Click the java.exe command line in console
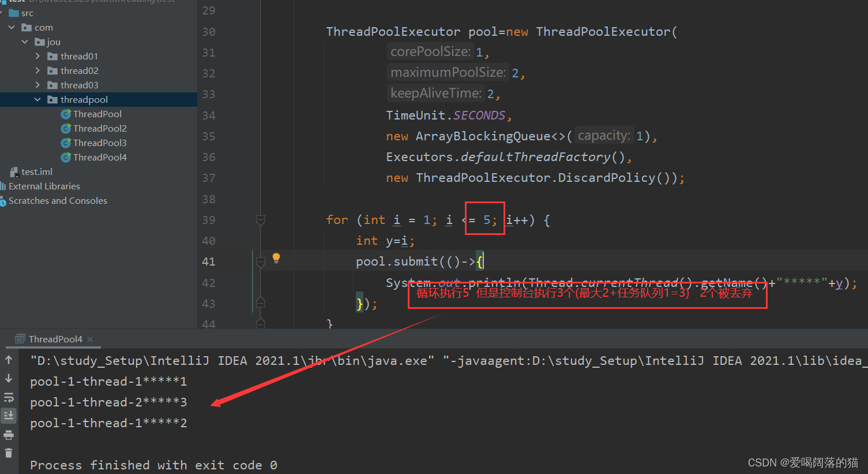868x474 pixels. coord(449,360)
